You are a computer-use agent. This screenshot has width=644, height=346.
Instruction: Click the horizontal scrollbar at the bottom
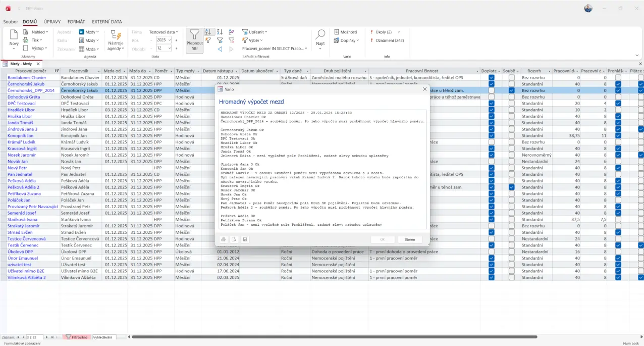click(333, 337)
